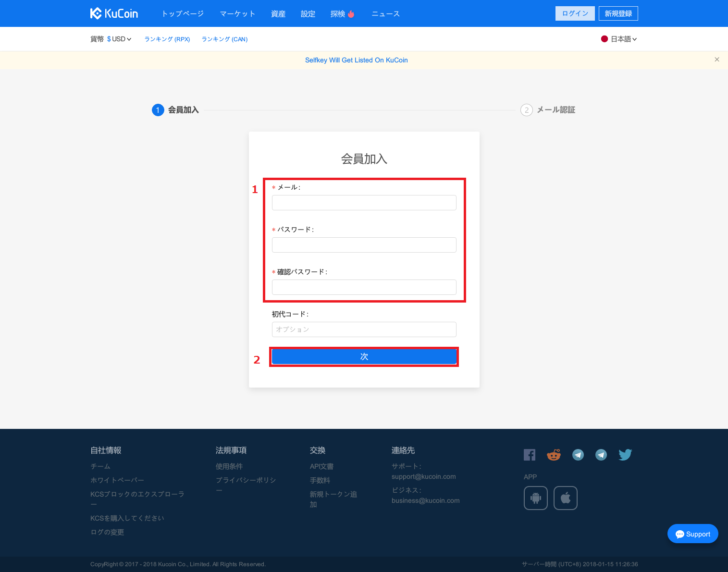This screenshot has width=728, height=572.
Task: Open the Selfkey Will Get Listed announcement
Action: click(357, 60)
